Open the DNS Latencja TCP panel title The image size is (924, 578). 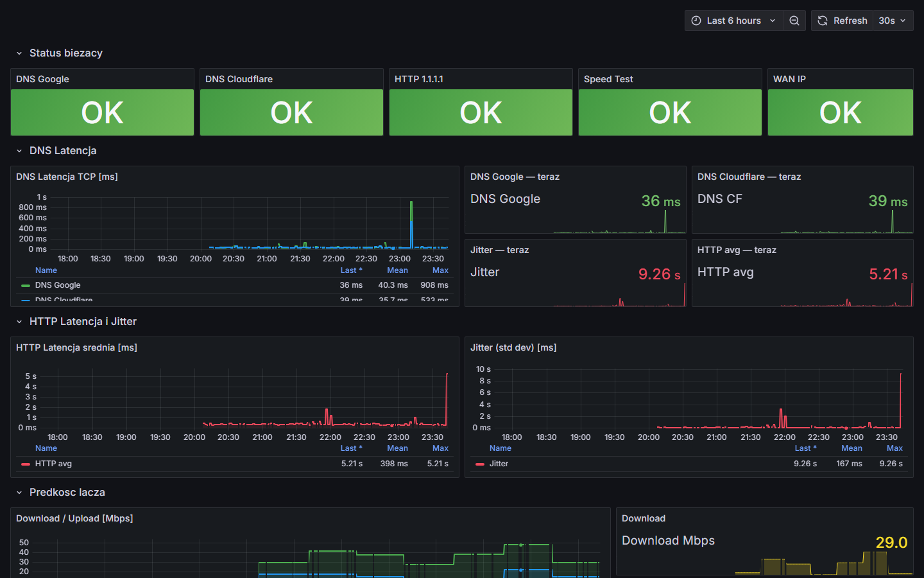[67, 177]
